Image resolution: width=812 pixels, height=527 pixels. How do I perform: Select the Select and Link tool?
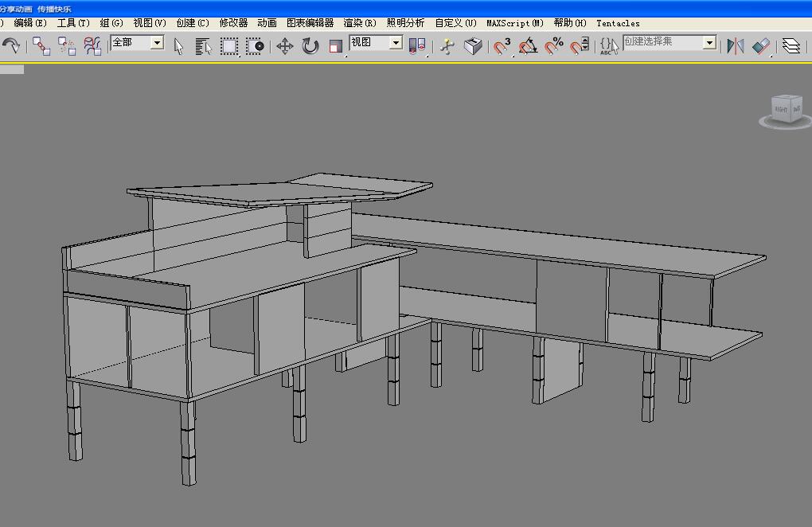click(41, 45)
